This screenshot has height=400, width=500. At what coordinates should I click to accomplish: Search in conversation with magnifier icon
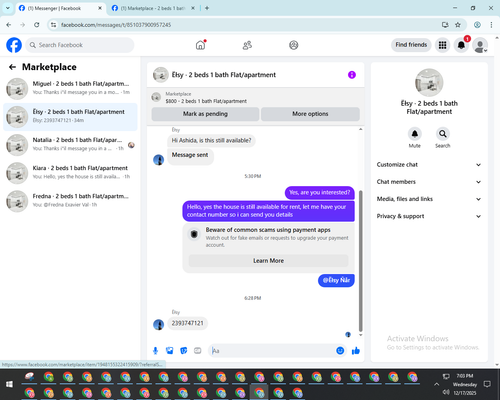click(443, 134)
